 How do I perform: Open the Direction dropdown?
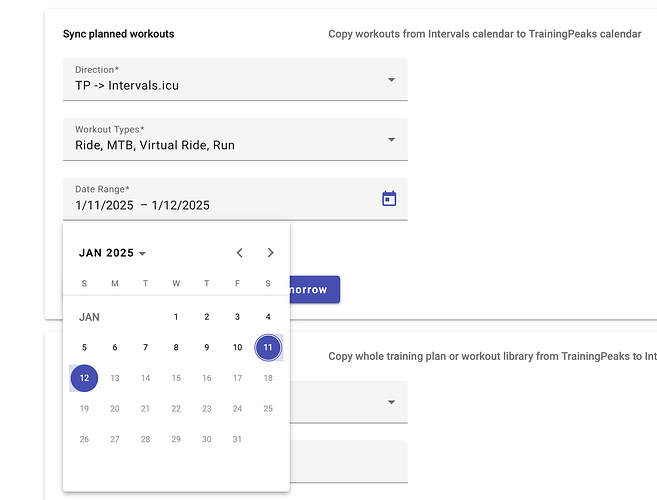(235, 80)
